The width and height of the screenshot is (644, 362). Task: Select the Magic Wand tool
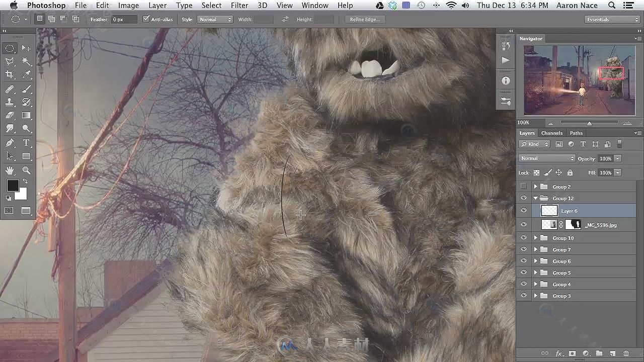(x=26, y=61)
